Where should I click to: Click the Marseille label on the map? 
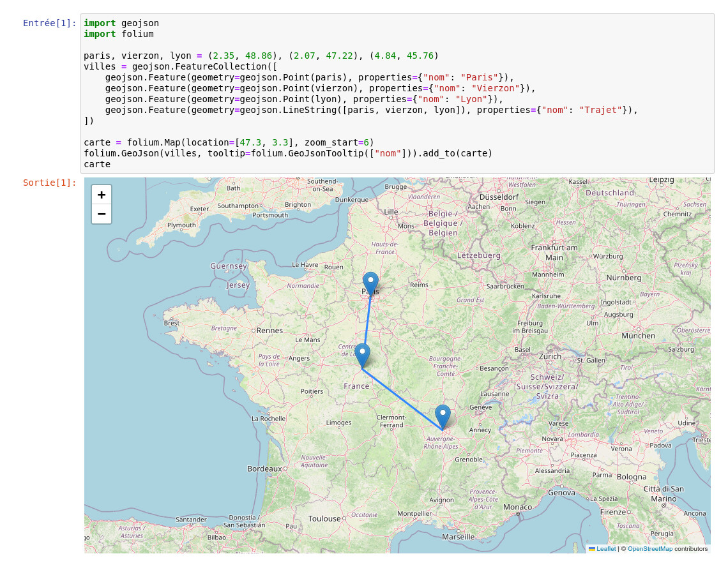459,537
